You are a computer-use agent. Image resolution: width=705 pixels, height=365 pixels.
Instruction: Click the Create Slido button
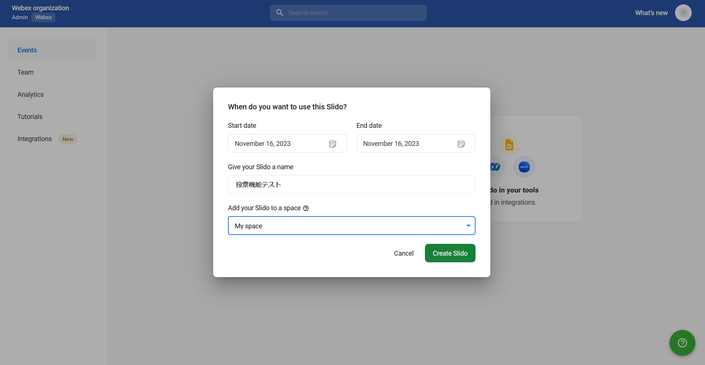coord(450,253)
